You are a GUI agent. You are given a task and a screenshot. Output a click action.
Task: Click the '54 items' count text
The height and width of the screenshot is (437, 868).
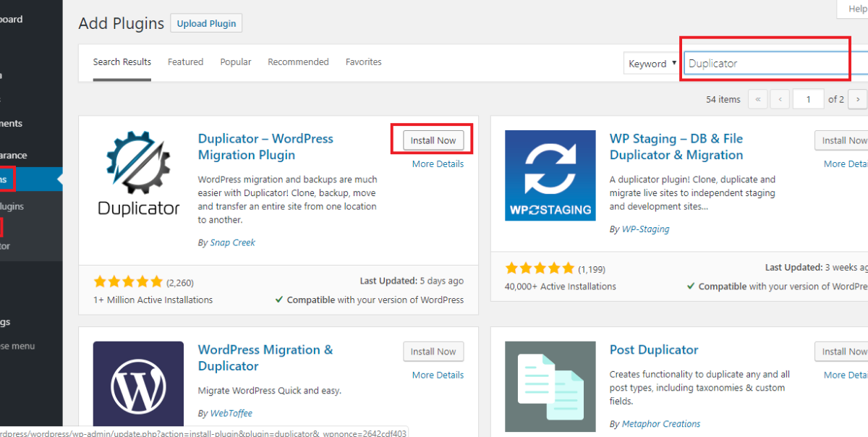coord(723,100)
